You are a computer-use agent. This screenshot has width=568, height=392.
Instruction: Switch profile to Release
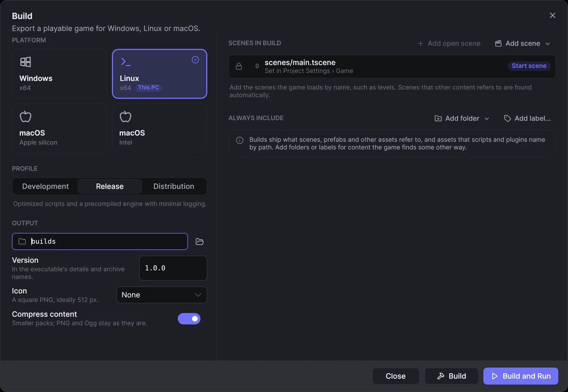tap(110, 186)
